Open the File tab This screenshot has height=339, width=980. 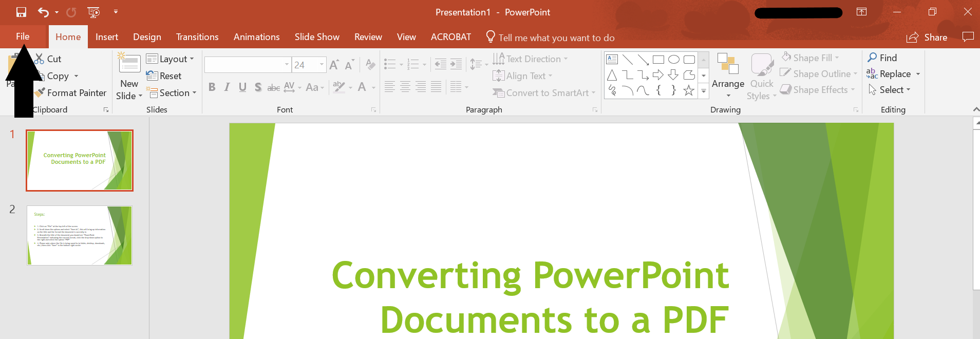[23, 36]
